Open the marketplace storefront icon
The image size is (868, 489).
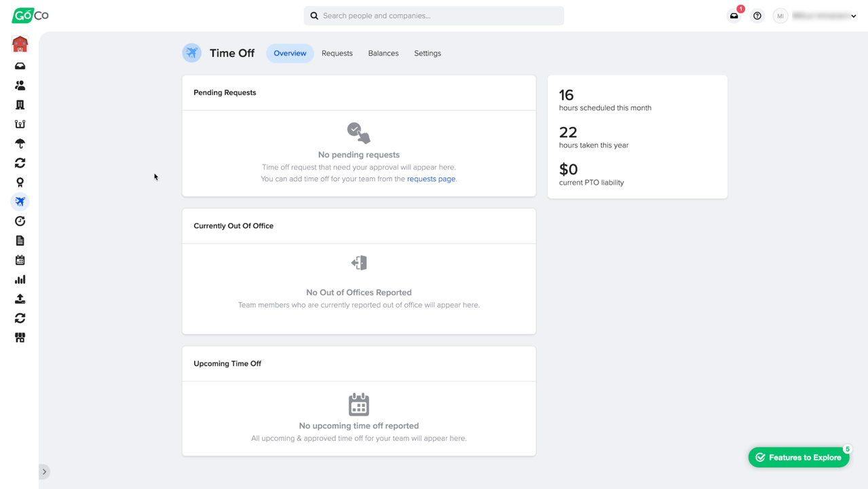tap(20, 338)
